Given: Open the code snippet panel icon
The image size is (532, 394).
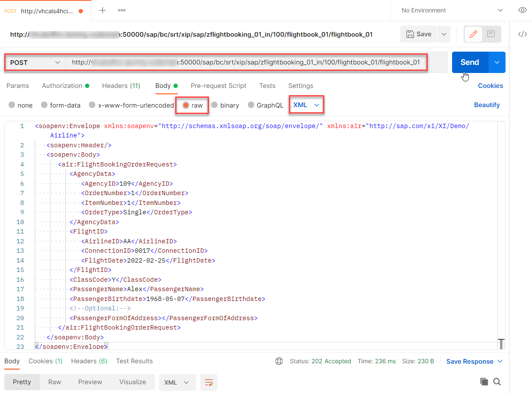Looking at the screenshot, I should [x=522, y=34].
